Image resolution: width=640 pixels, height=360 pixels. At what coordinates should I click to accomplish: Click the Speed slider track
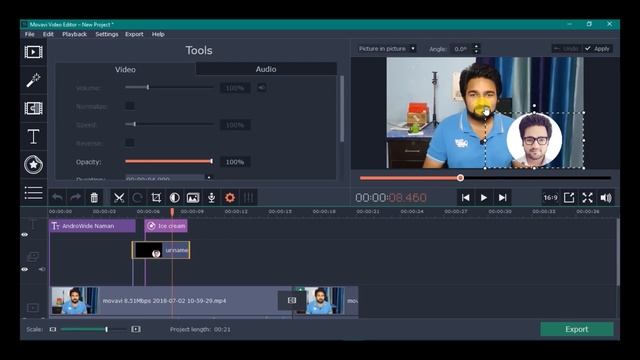(169, 124)
